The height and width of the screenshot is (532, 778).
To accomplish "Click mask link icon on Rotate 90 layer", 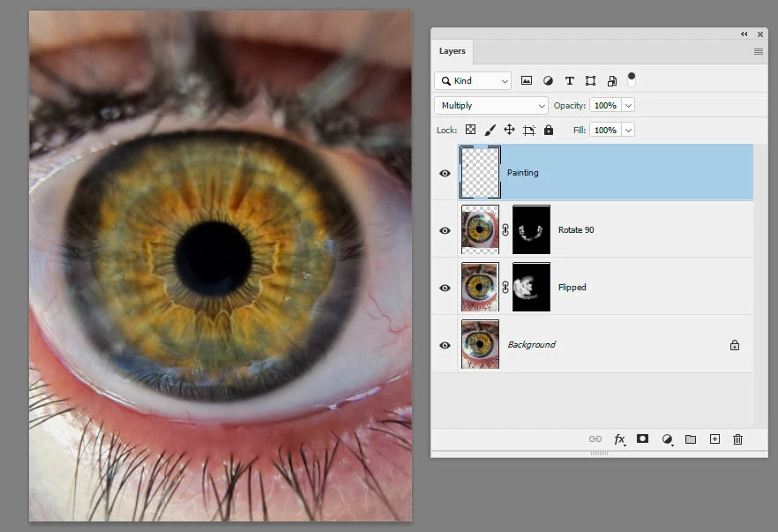I will click(x=505, y=229).
